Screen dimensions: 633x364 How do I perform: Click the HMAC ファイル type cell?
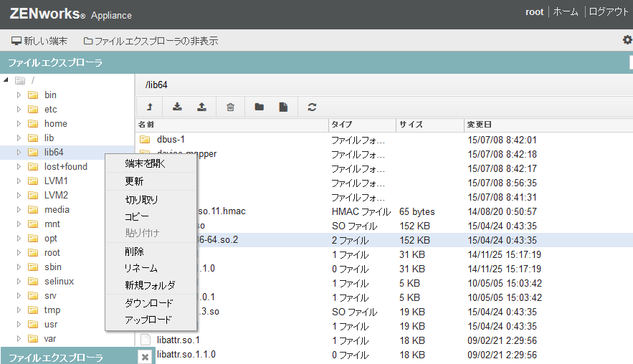click(361, 211)
